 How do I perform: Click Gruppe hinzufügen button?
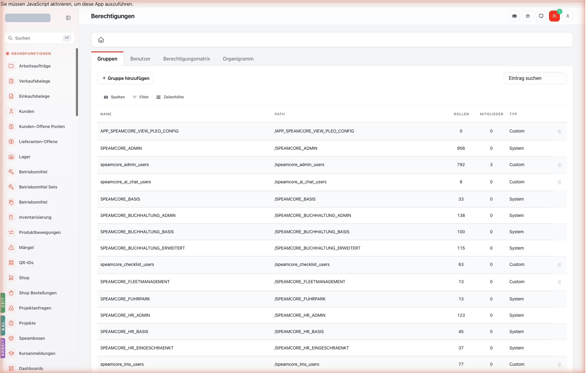click(125, 78)
